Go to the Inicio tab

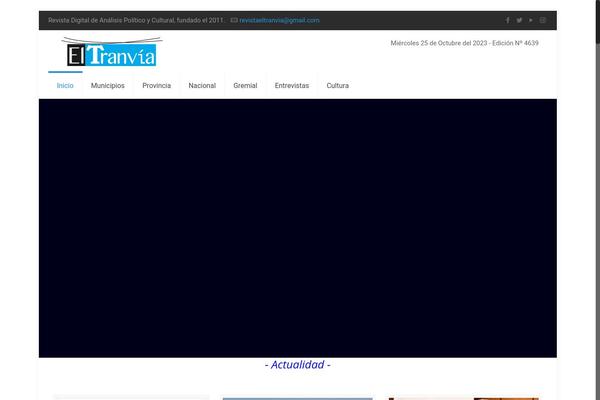[x=65, y=85]
